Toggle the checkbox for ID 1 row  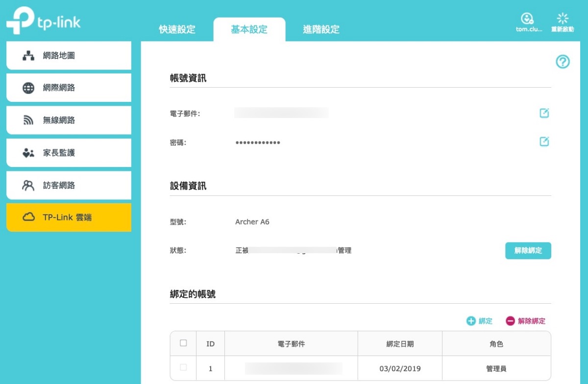coord(183,367)
